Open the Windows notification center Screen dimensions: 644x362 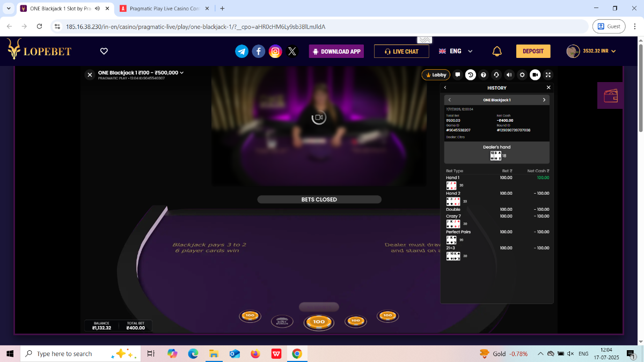pyautogui.click(x=631, y=354)
